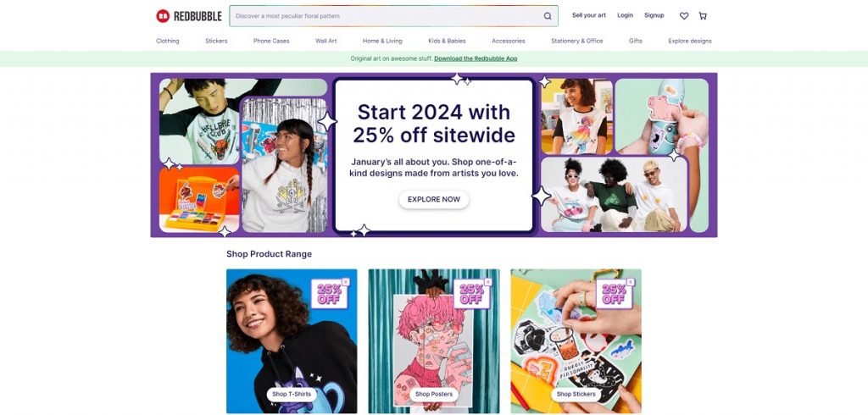Open the Stickers menu
Image resolution: width=868 pixels, height=415 pixels.
(x=216, y=41)
